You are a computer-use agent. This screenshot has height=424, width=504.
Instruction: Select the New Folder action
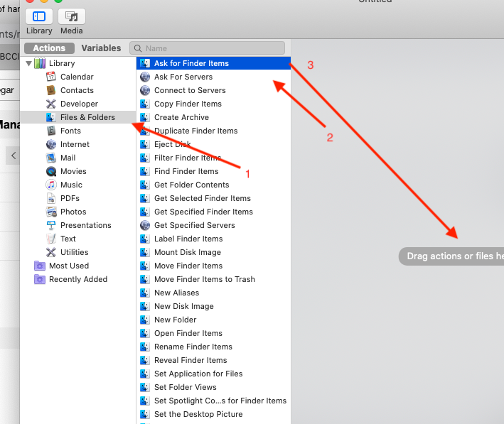coord(175,320)
